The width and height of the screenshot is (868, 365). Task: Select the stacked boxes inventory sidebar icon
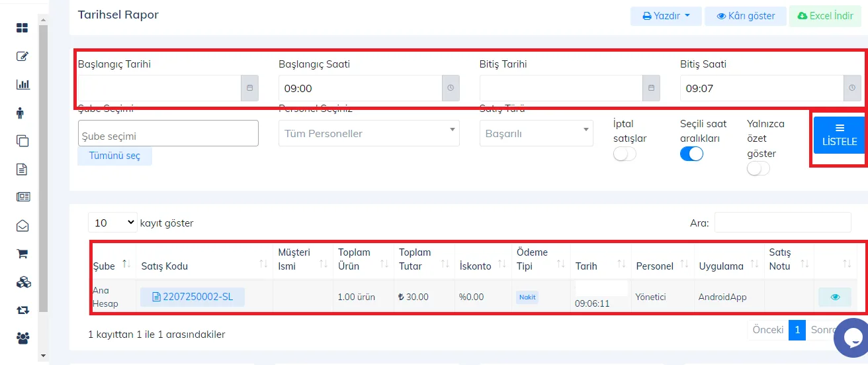pyautogui.click(x=22, y=282)
